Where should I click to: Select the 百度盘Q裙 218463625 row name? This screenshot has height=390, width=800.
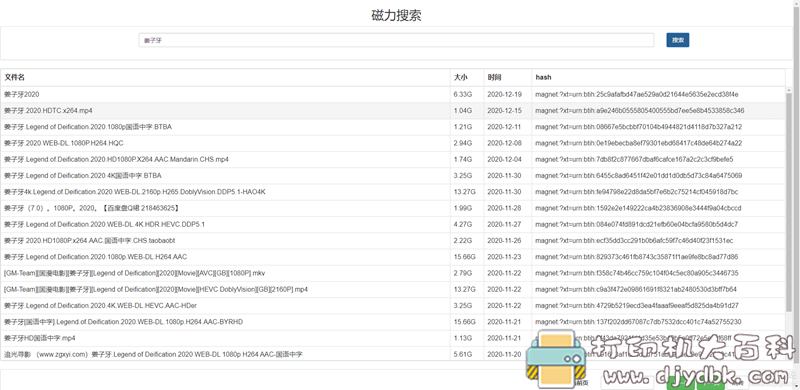pos(92,208)
